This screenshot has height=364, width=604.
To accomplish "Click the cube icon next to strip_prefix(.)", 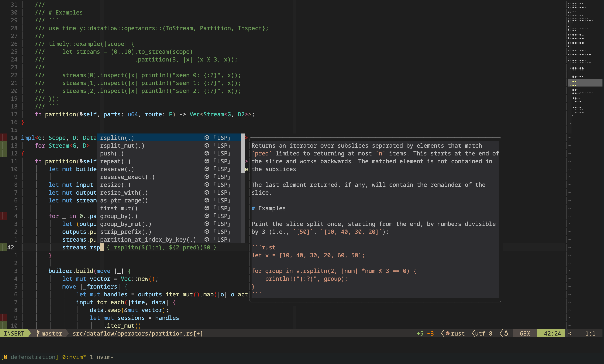I will click(x=207, y=231).
